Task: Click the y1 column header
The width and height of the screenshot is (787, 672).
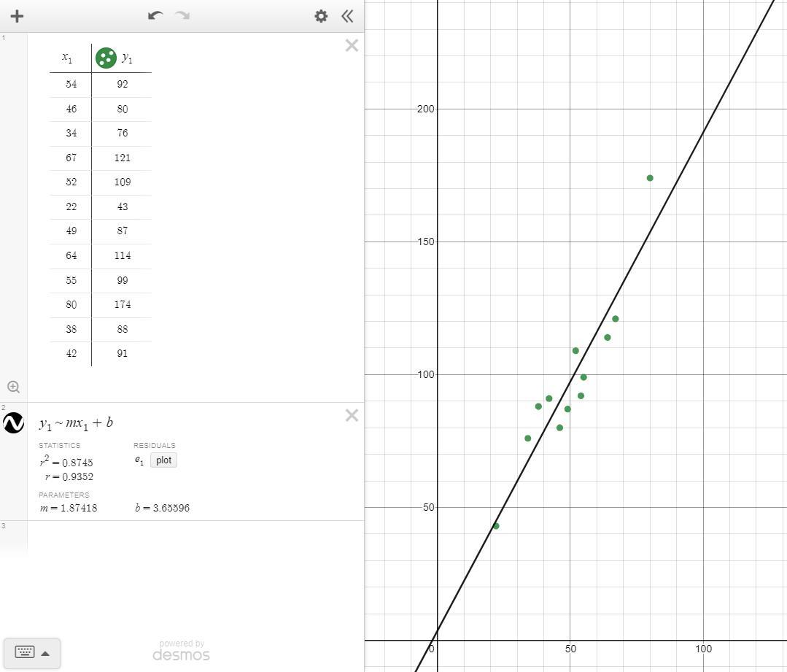Action: click(x=127, y=58)
